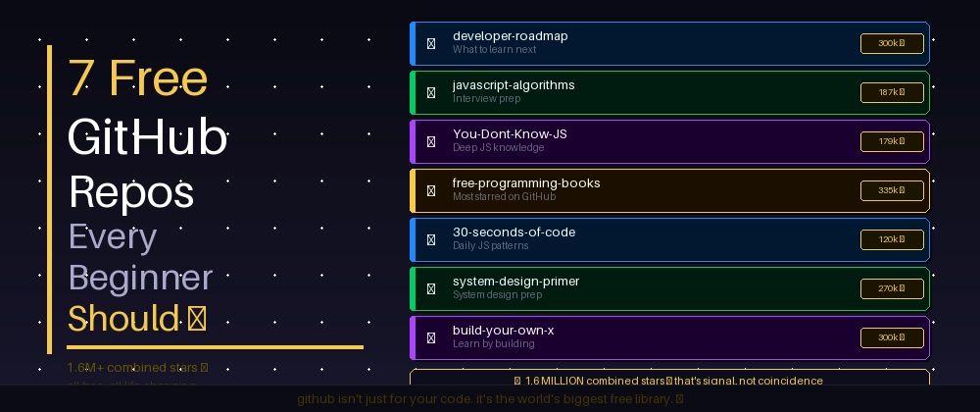Select the build-your-own-x repo title
980x412 pixels.
pos(503,331)
